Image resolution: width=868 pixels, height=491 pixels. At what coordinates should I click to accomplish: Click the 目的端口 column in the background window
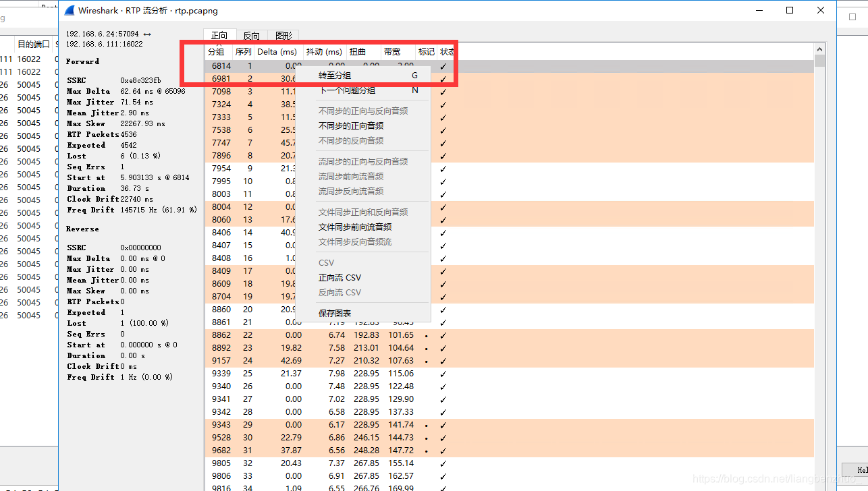tap(34, 45)
